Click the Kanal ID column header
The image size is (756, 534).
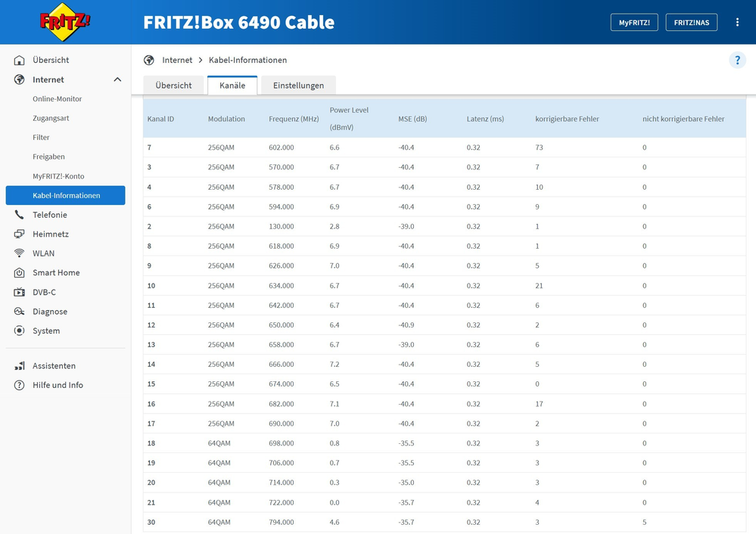(160, 119)
